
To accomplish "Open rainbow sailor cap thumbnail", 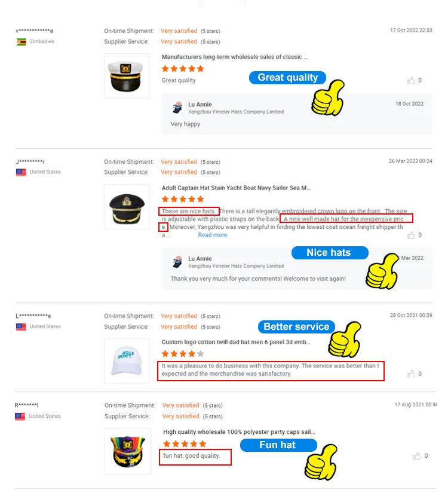I will coord(127,451).
